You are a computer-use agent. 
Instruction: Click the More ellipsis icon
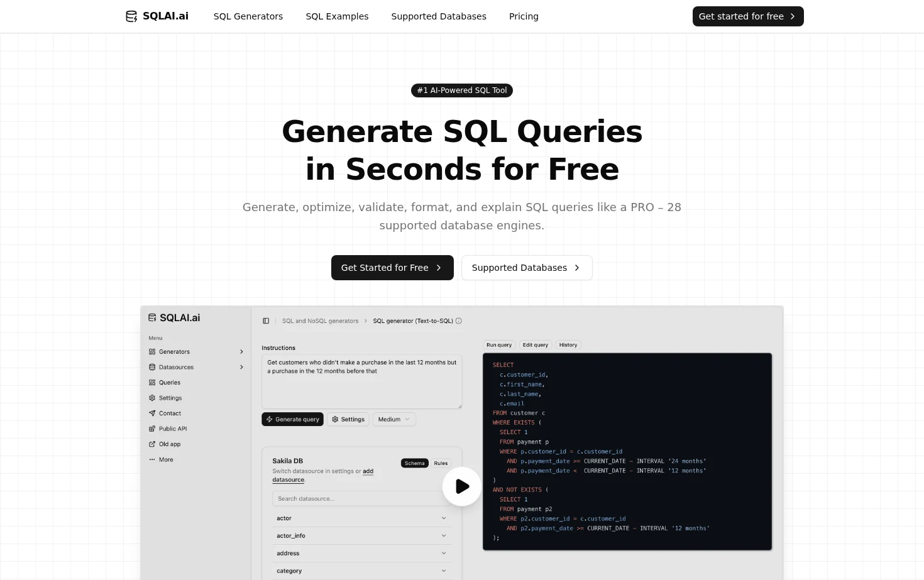[x=152, y=459]
